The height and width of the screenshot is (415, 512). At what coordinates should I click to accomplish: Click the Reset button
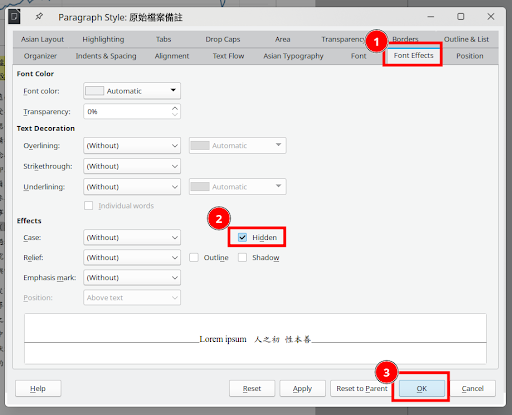(x=252, y=388)
